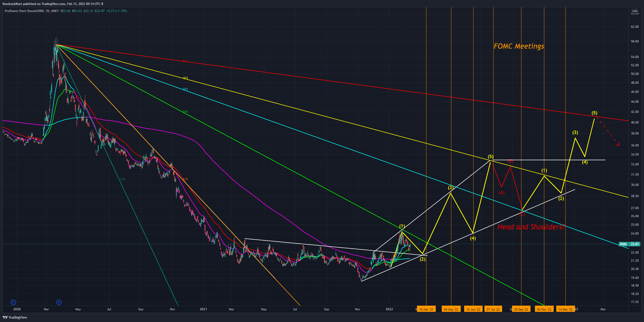Click the change value +0.27 (+1.19%)
The width and height of the screenshot is (644, 322).
click(117, 11)
